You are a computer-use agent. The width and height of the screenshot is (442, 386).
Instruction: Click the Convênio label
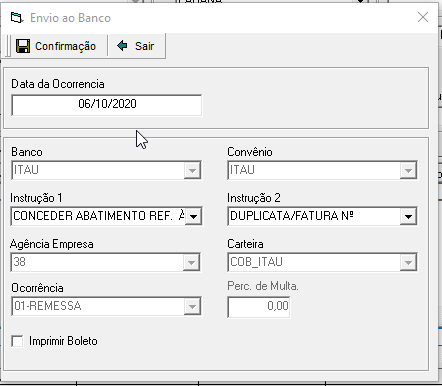250,152
